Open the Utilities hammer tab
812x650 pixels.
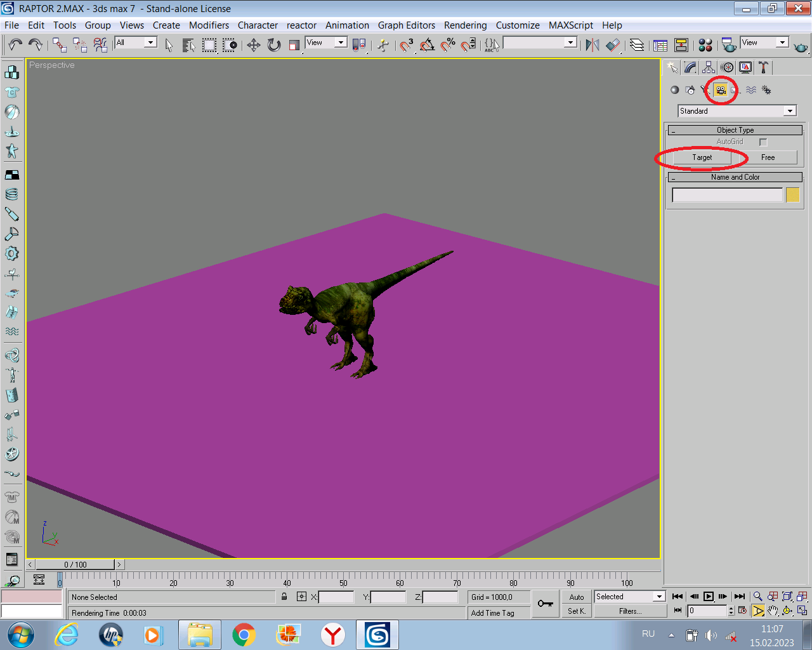click(763, 67)
